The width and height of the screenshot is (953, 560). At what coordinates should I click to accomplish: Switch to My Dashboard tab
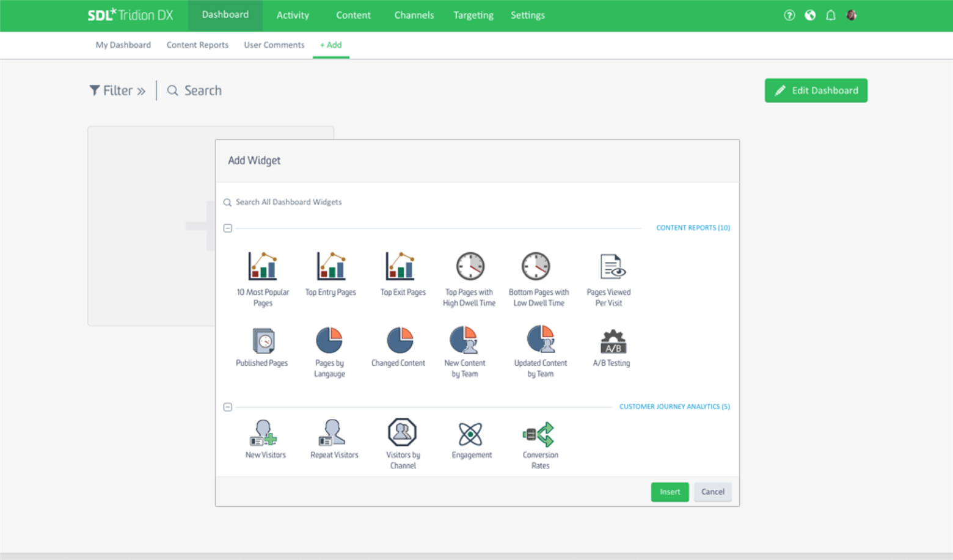coord(123,45)
